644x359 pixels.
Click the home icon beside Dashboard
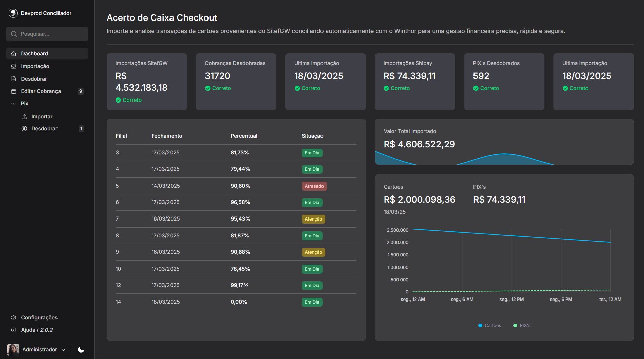click(x=14, y=54)
